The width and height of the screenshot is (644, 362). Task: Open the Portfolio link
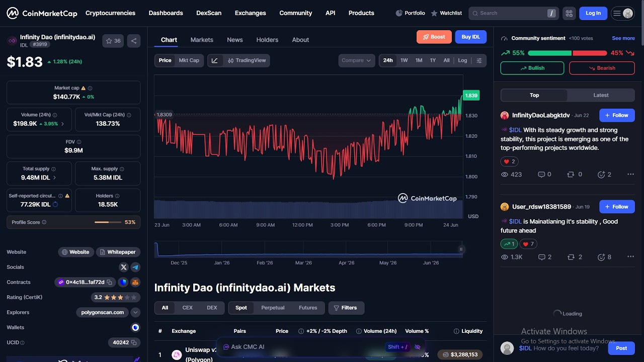click(x=410, y=13)
